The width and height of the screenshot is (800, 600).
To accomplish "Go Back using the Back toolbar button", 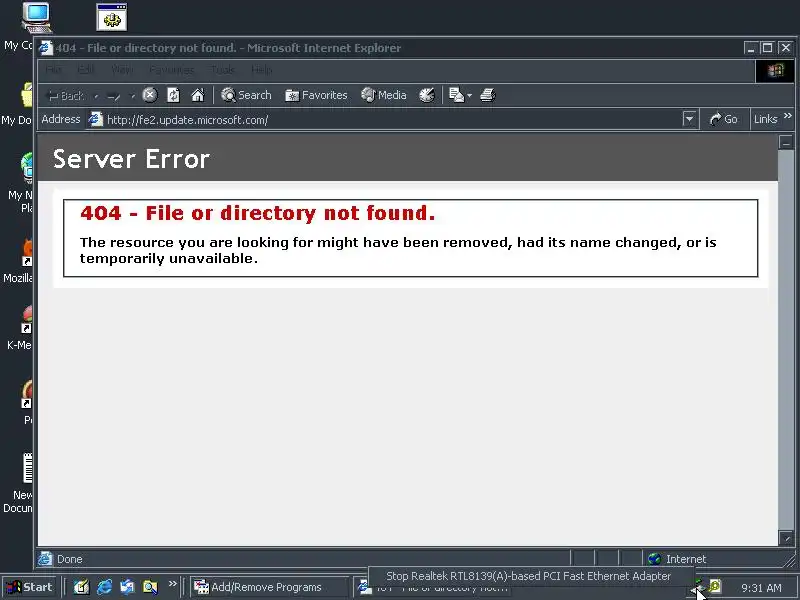I will point(65,95).
